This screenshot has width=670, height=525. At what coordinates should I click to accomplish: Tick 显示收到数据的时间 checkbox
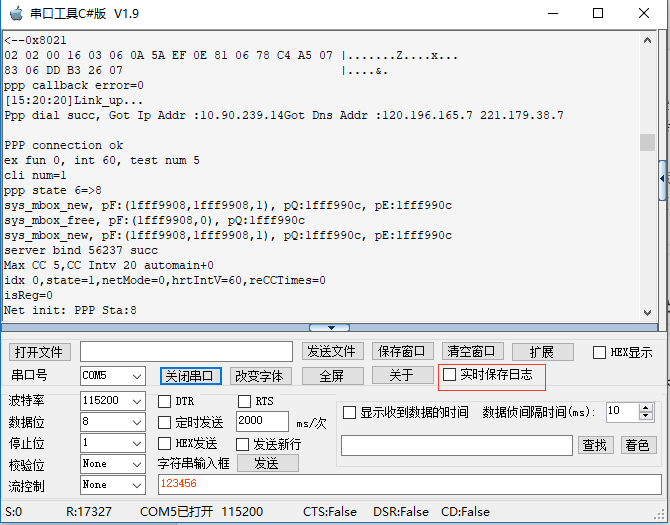coord(350,412)
